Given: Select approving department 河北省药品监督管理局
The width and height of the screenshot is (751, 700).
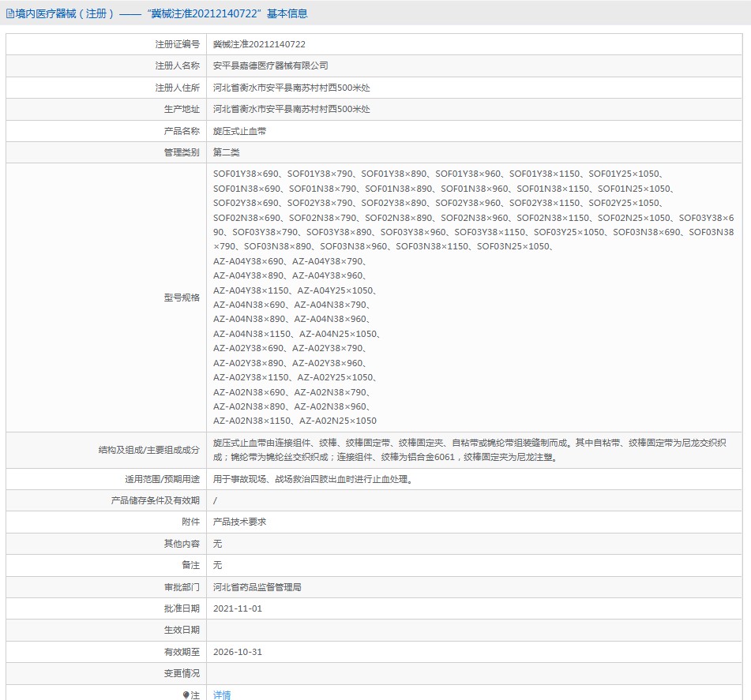Looking at the screenshot, I should (x=257, y=587).
